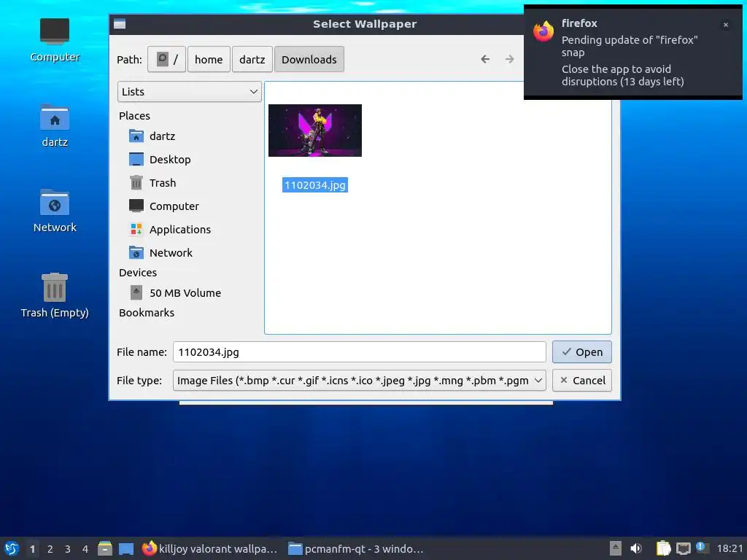Screen dimensions: 747x560
Task: Switch to workspace 1
Action: click(32, 549)
